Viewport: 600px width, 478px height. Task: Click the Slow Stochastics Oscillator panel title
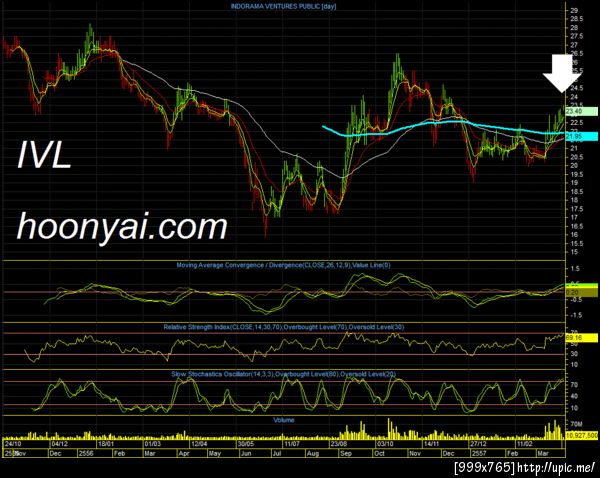click(x=283, y=374)
